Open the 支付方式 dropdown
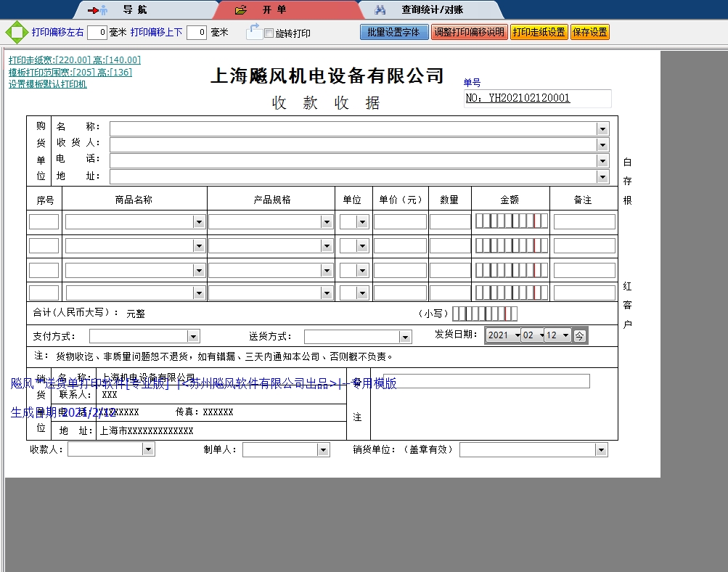The image size is (728, 572). [x=192, y=335]
